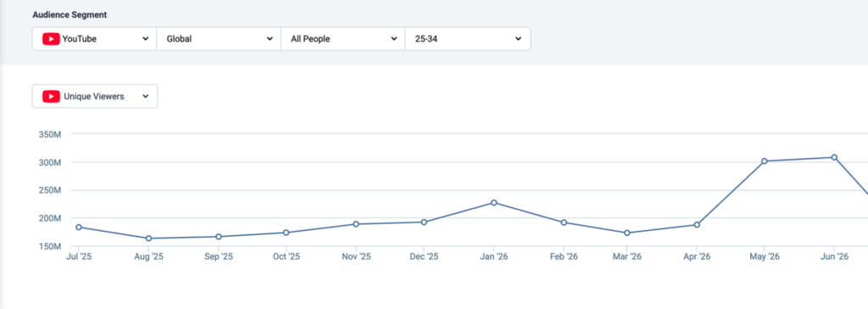Click the chevron in YouTube platform dropdown
Screen dimensions: 868x309
pos(146,39)
